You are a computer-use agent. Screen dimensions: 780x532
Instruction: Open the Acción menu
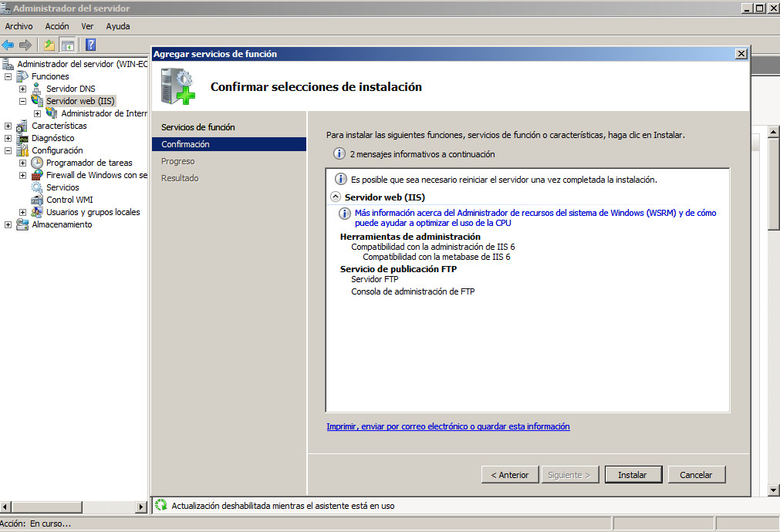pos(57,26)
